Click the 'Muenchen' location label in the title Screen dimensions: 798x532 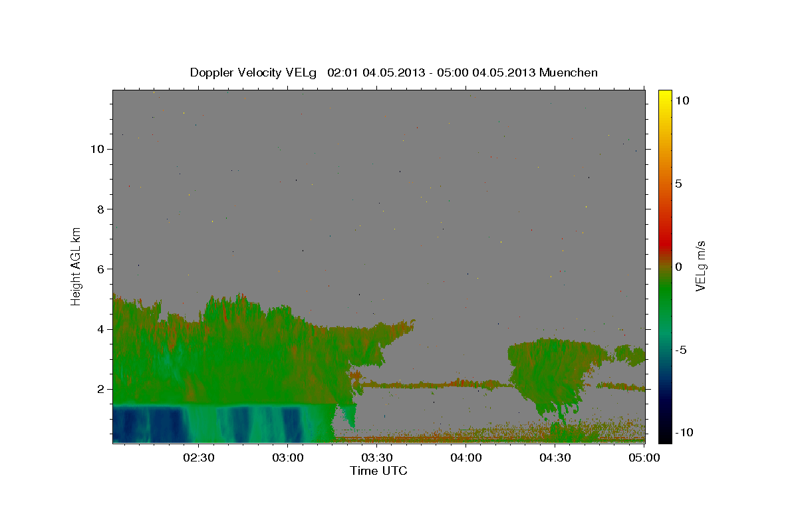pos(569,72)
